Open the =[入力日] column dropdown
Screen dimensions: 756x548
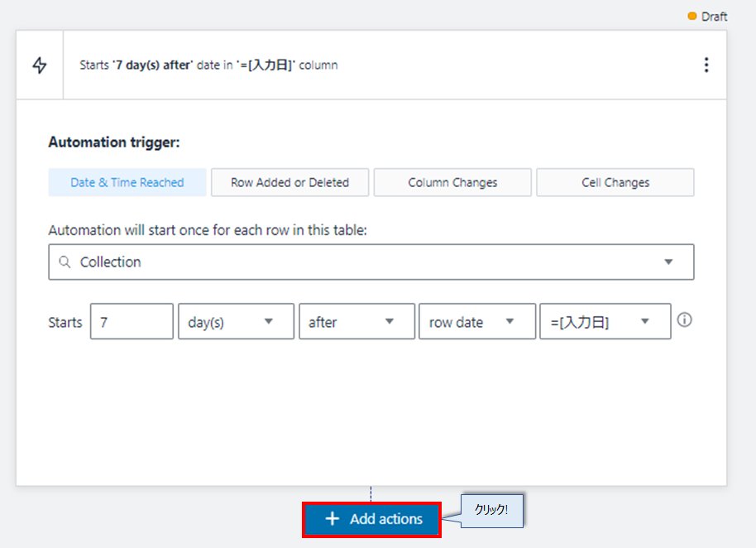[x=605, y=322]
